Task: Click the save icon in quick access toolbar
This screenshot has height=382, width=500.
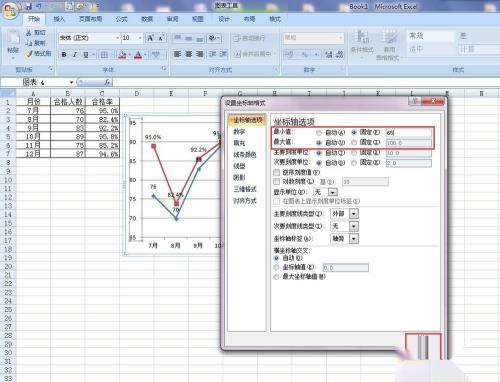Action: [29, 6]
